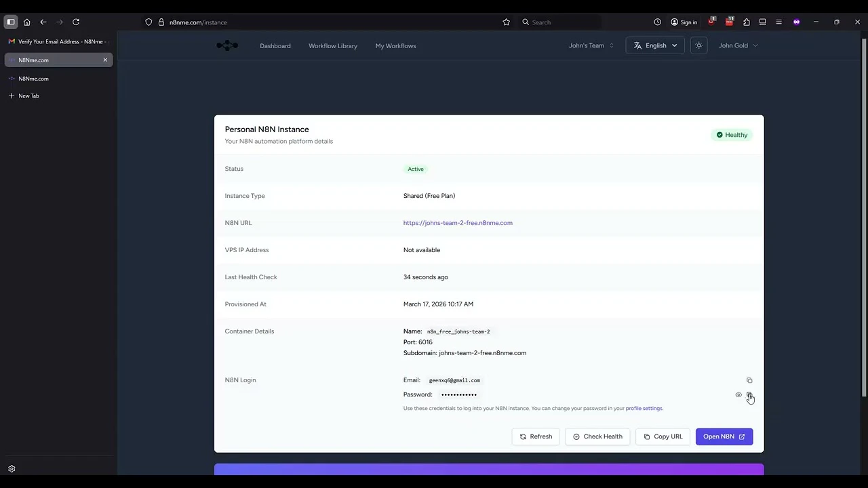Toggle the browser sidebar panel icon
The width and height of the screenshot is (868, 488).
[11, 22]
